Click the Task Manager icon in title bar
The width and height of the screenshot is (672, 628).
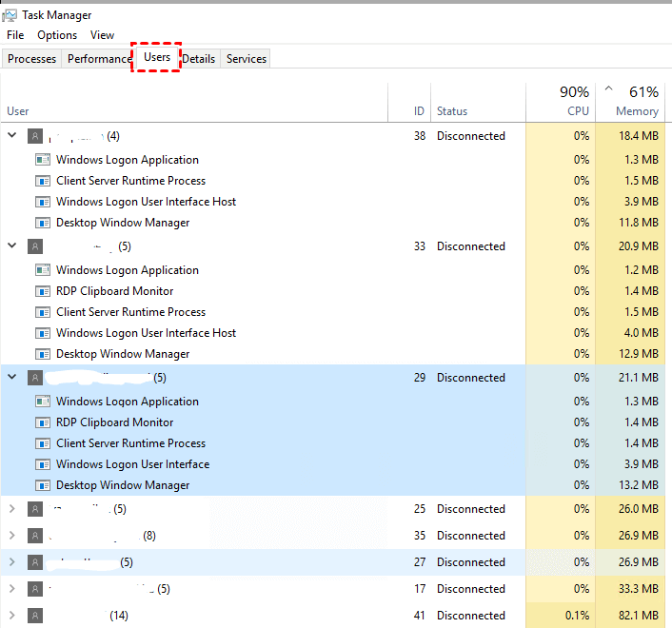point(13,15)
